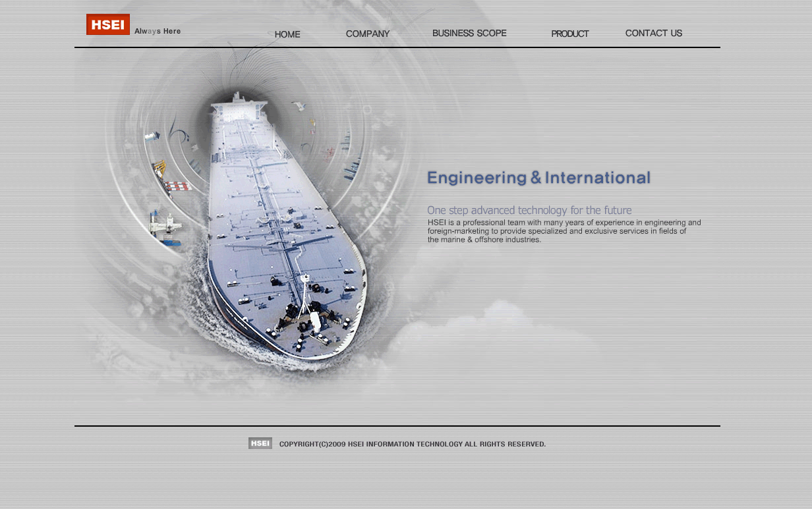Viewport: 812px width, 509px height.
Task: Click the "Engineering & International" heading
Action: 538,178
